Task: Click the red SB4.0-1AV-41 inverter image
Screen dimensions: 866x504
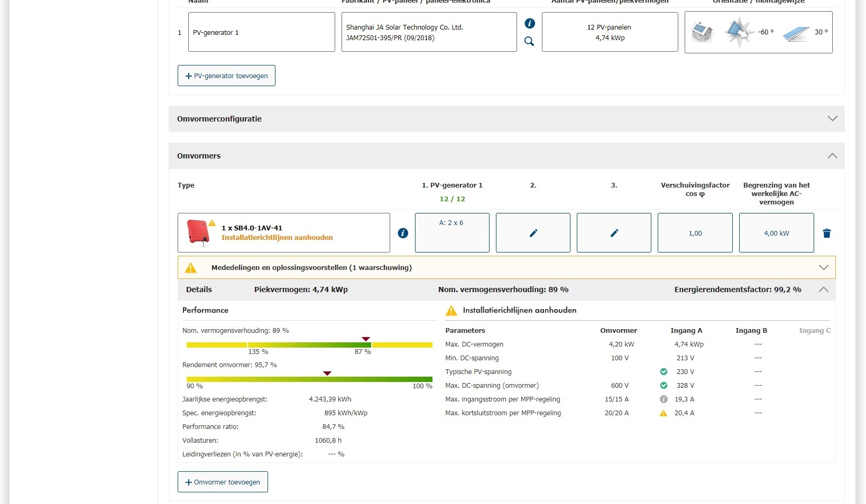Action: (198, 233)
